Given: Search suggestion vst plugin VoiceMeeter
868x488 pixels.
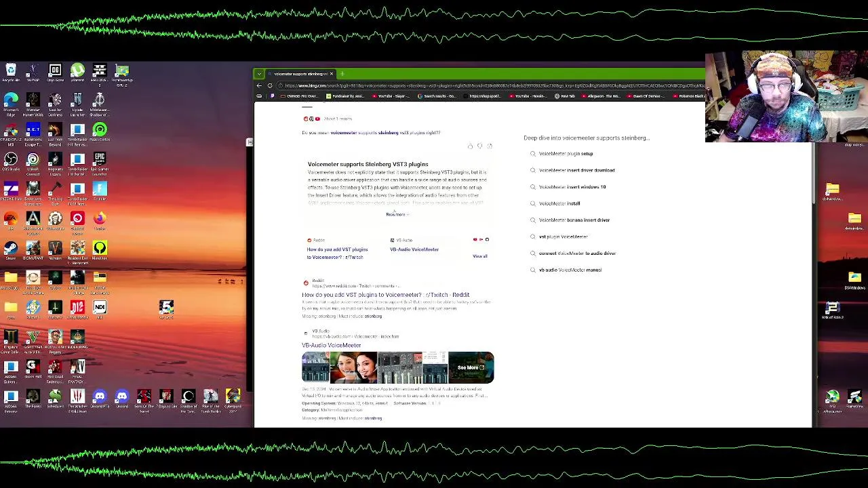Looking at the screenshot, I should click(x=563, y=237).
